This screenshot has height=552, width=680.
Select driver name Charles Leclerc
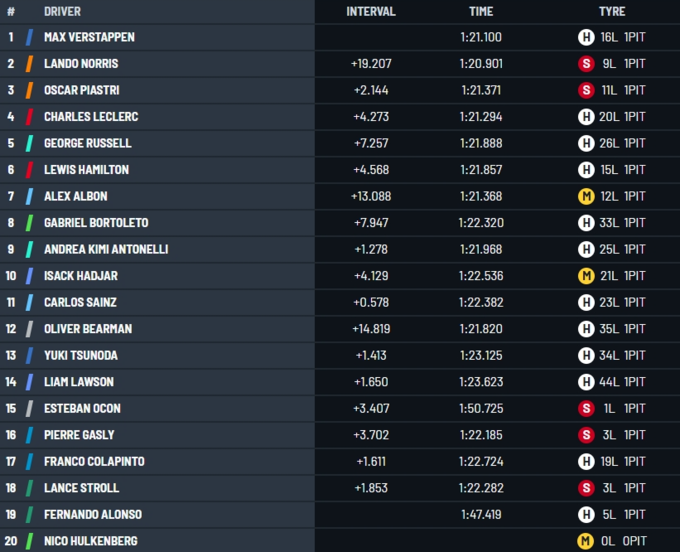coord(91,117)
